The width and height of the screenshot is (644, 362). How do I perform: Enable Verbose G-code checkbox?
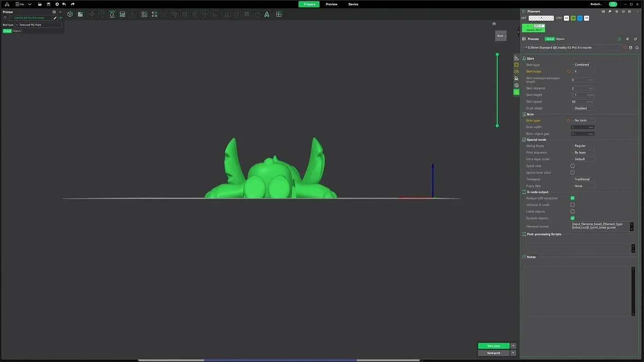click(572, 205)
